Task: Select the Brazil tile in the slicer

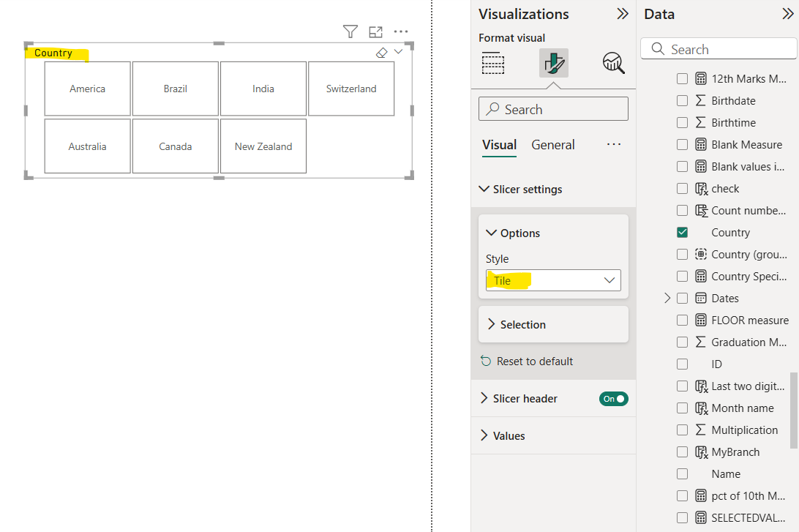Action: (175, 88)
